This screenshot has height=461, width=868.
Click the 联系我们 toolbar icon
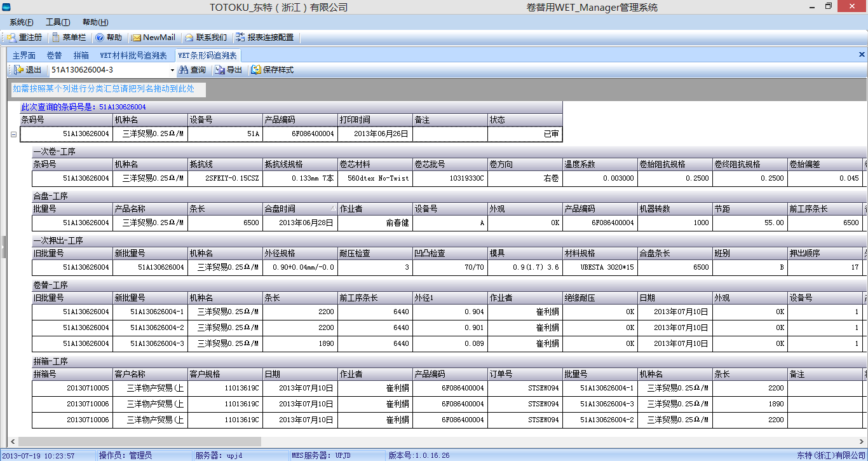[189, 38]
